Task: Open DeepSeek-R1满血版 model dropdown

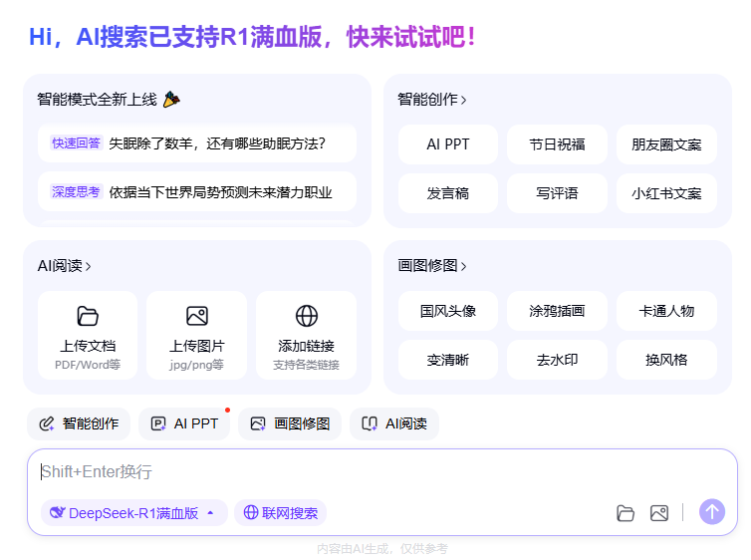Action: point(133,513)
